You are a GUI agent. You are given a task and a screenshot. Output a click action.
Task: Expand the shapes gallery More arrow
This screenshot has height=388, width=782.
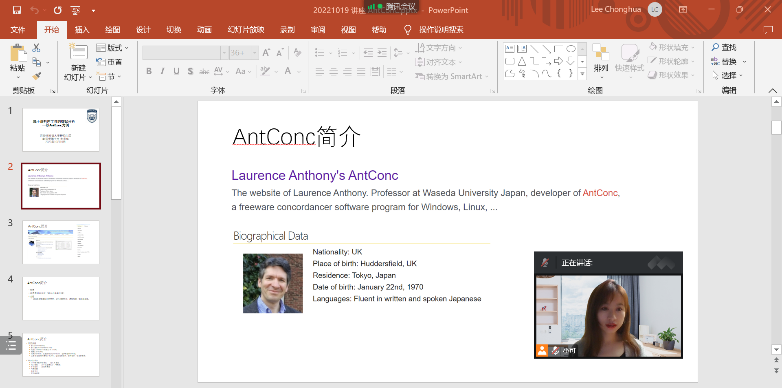(582, 74)
